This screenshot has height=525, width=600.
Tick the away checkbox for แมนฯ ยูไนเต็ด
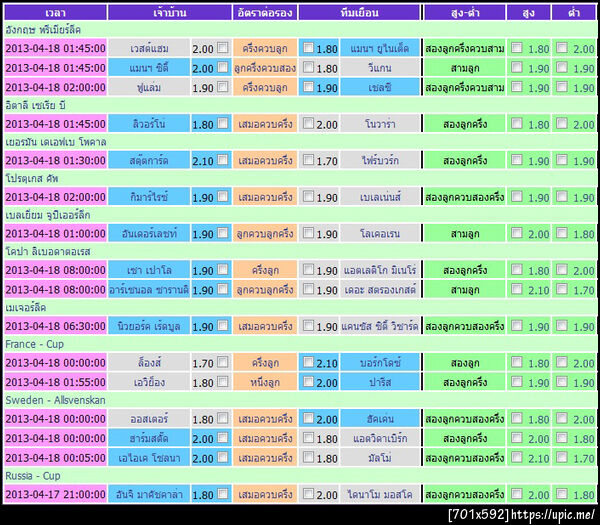(x=308, y=48)
